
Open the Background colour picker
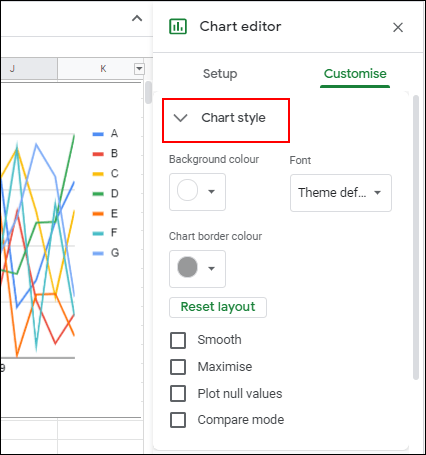click(197, 192)
